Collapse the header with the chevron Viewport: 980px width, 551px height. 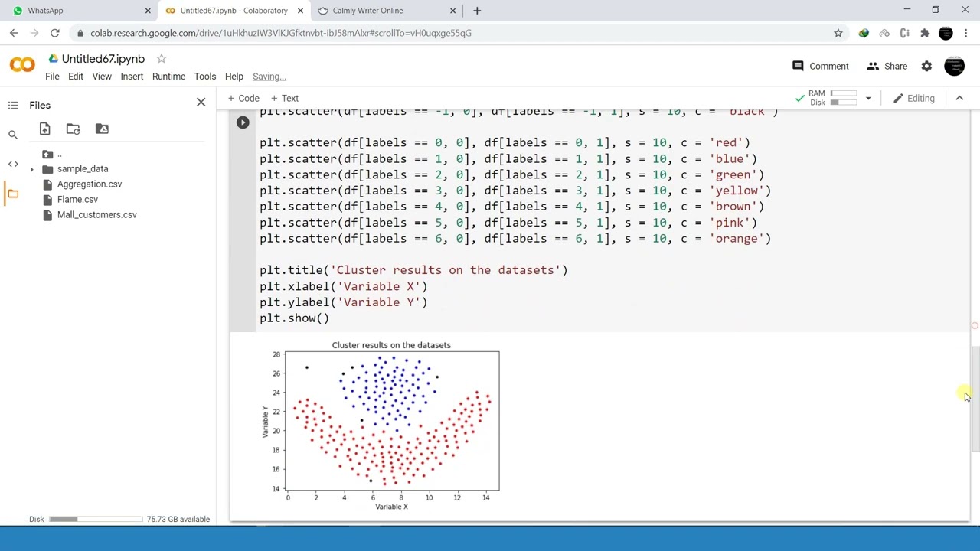coord(959,98)
